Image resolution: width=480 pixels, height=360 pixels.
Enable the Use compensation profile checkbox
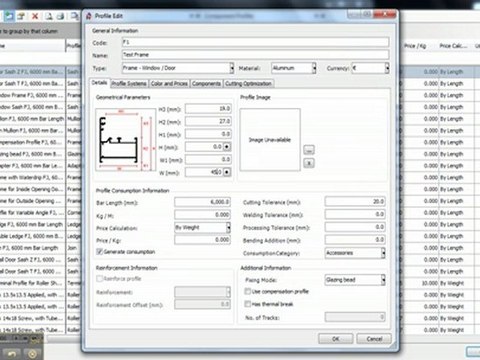248,291
